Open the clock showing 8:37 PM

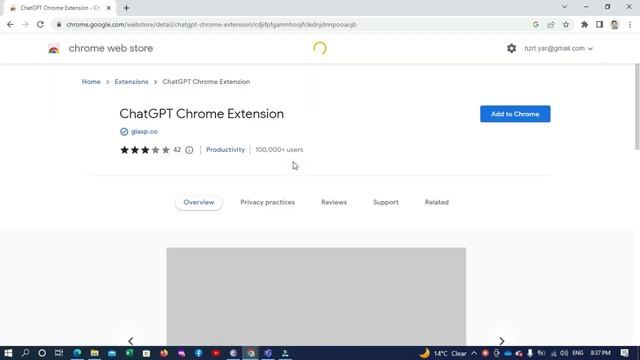tap(600, 353)
